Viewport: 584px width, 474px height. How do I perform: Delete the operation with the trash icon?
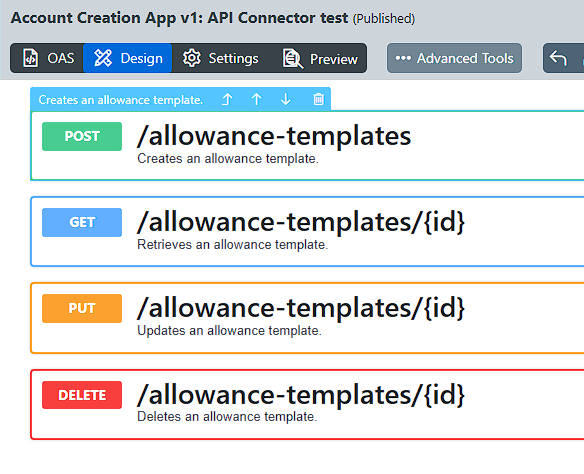click(318, 99)
